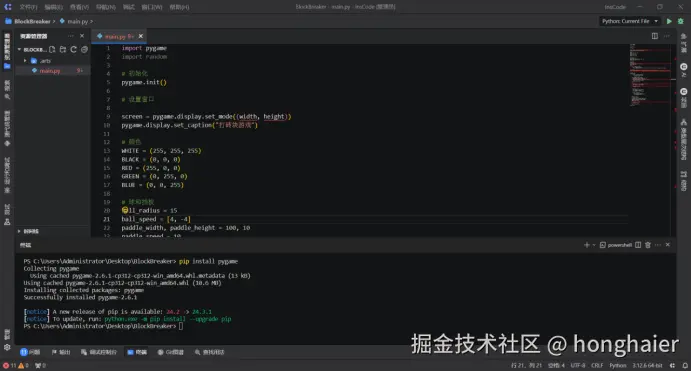
Task: Open the 导航(N) menu
Action: click(x=105, y=7)
